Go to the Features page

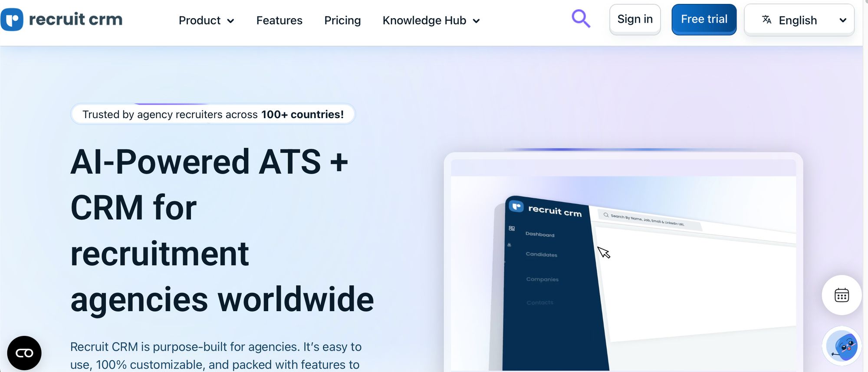(279, 20)
